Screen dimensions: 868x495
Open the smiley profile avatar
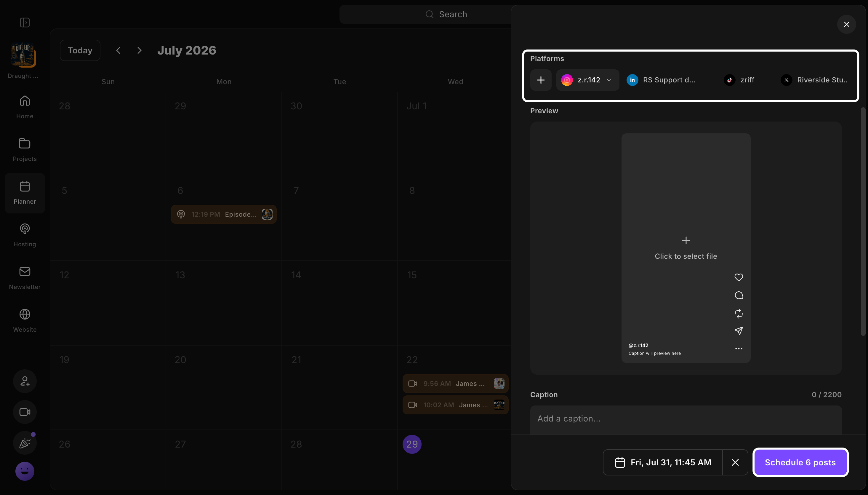[x=25, y=471]
